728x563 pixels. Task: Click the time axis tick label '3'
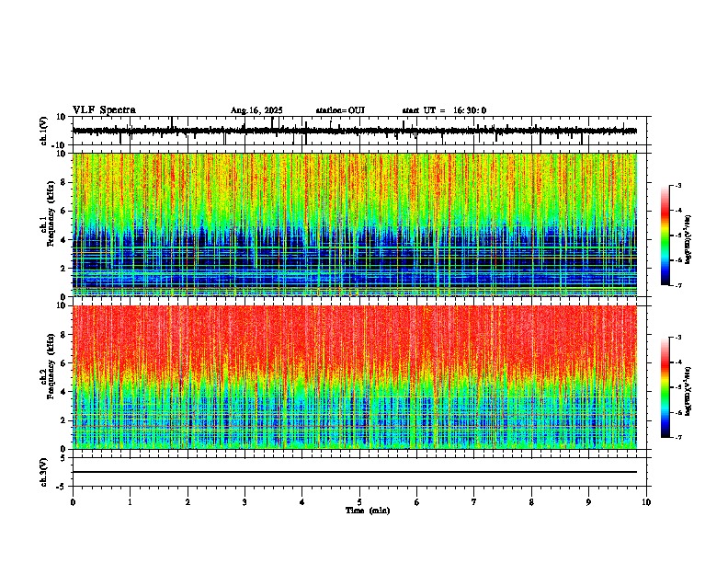(245, 502)
